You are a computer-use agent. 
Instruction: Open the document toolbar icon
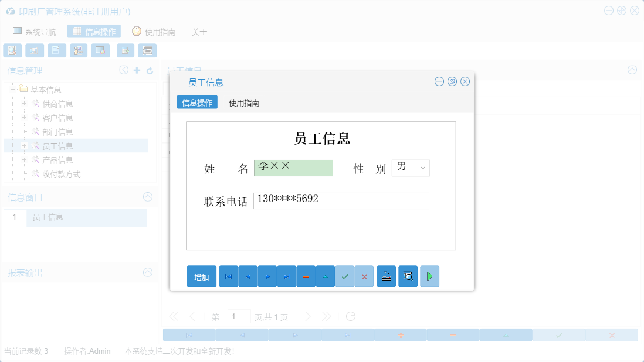pyautogui.click(x=56, y=50)
